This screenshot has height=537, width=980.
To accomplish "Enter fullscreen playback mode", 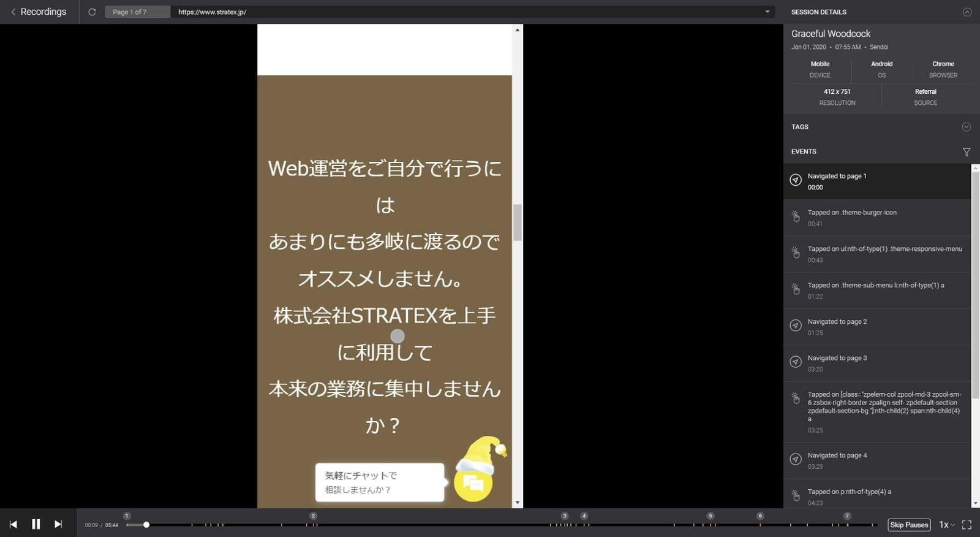I will coord(967,525).
